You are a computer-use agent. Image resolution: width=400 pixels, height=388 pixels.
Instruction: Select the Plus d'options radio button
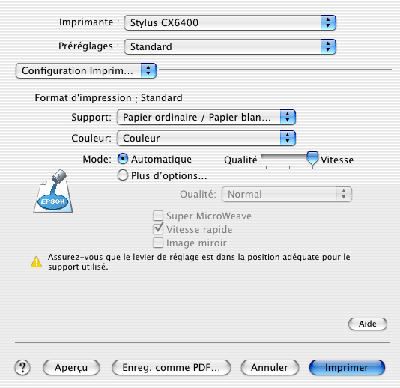click(123, 175)
